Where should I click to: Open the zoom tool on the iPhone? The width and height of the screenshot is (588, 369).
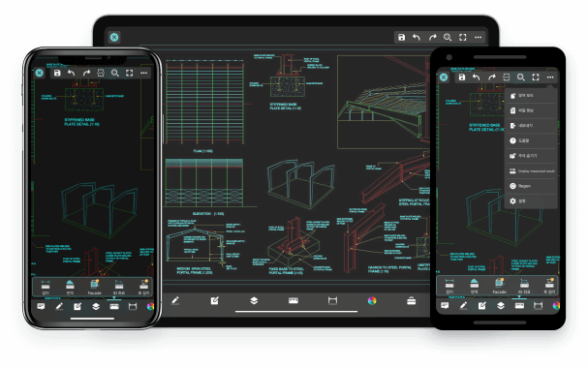click(115, 73)
